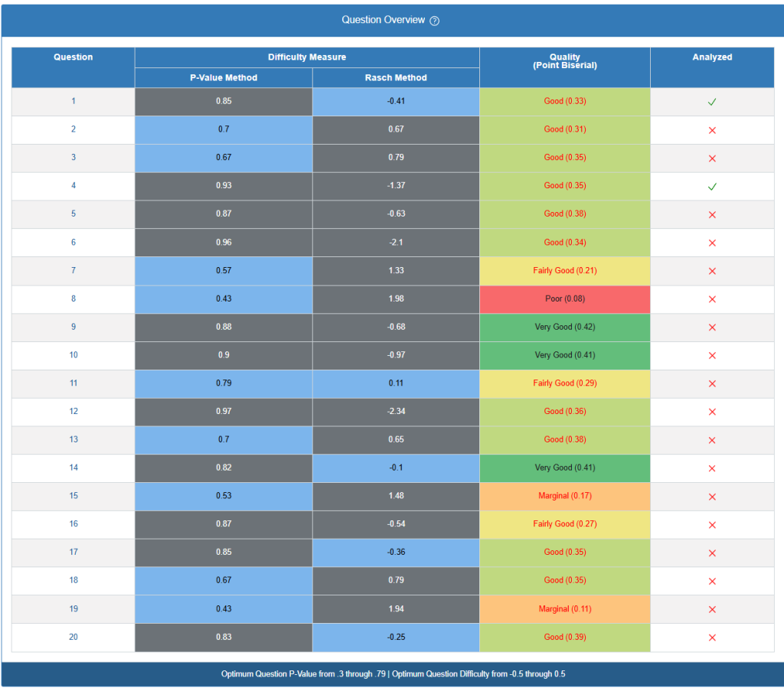Open question 3 link

[73, 158]
